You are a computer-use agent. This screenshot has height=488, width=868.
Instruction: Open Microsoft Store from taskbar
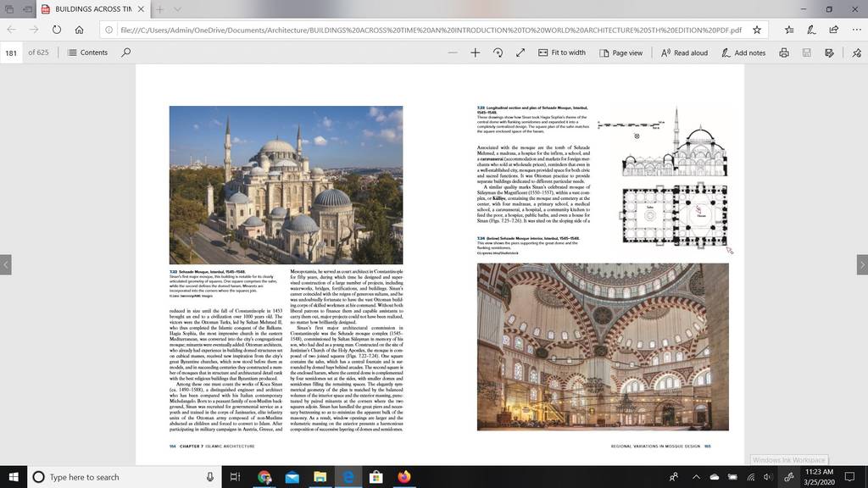[x=376, y=477]
